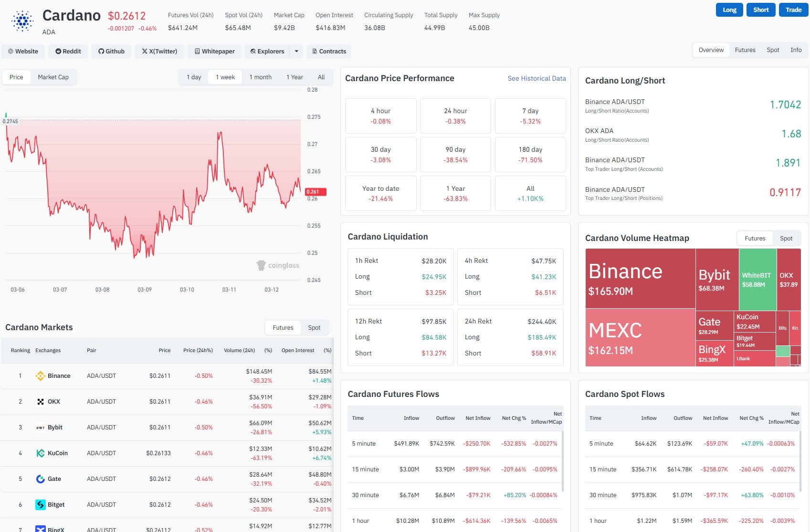Image resolution: width=810 pixels, height=532 pixels.
Task: Click the Short button at top right
Action: [x=761, y=10]
